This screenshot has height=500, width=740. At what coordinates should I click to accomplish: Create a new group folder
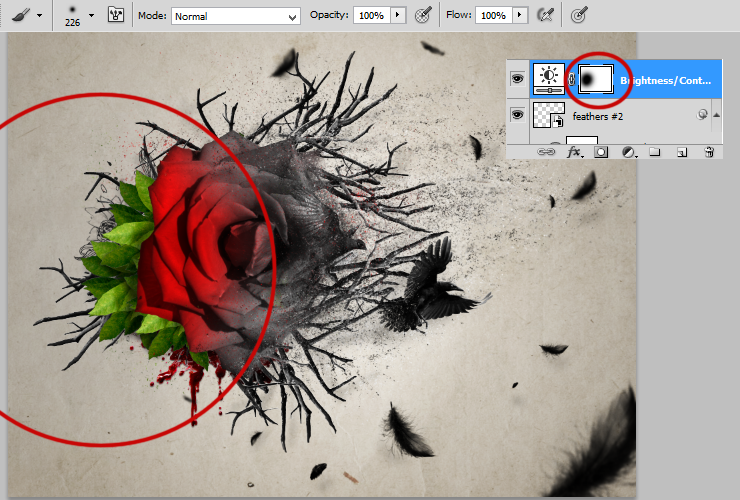(x=654, y=152)
